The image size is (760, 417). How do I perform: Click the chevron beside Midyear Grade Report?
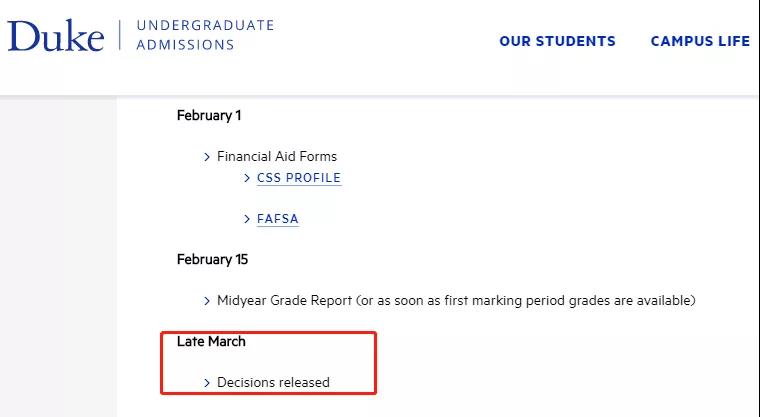click(207, 300)
